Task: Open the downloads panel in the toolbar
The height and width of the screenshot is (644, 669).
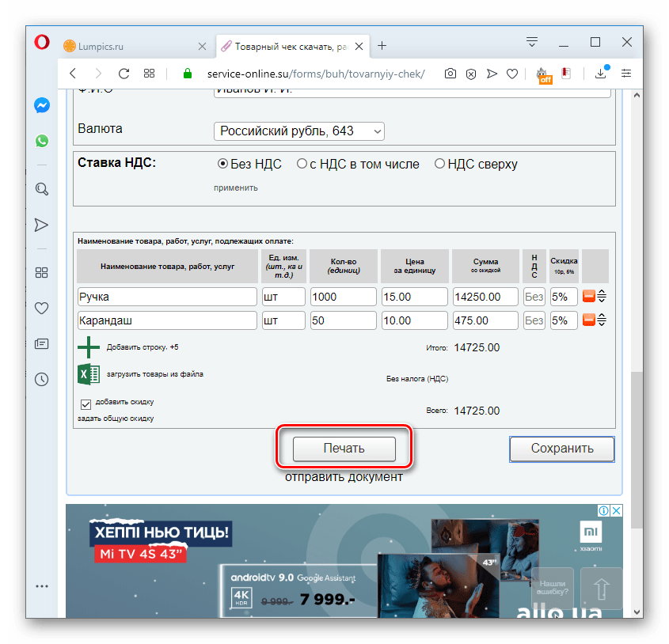Action: (x=600, y=74)
